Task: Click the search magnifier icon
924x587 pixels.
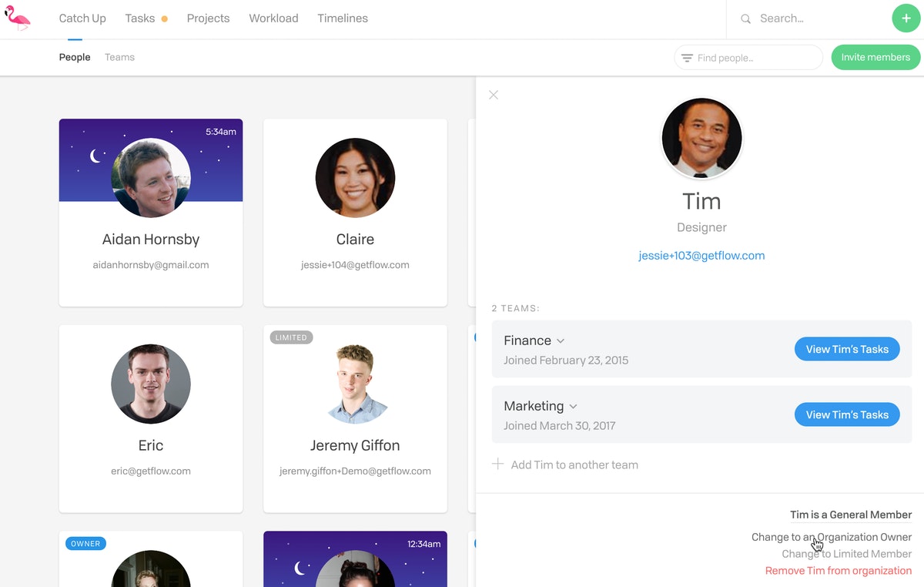Action: (x=745, y=18)
